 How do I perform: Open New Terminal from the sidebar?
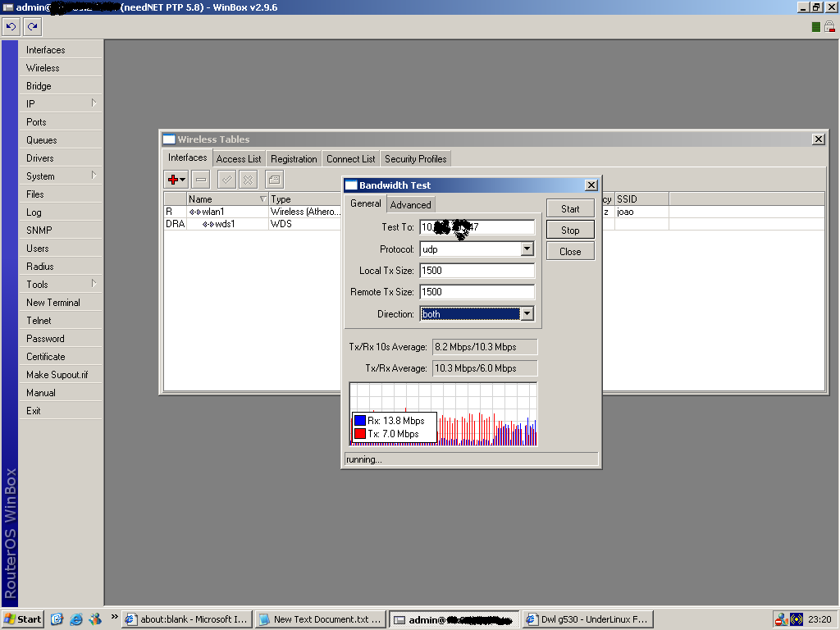[52, 302]
